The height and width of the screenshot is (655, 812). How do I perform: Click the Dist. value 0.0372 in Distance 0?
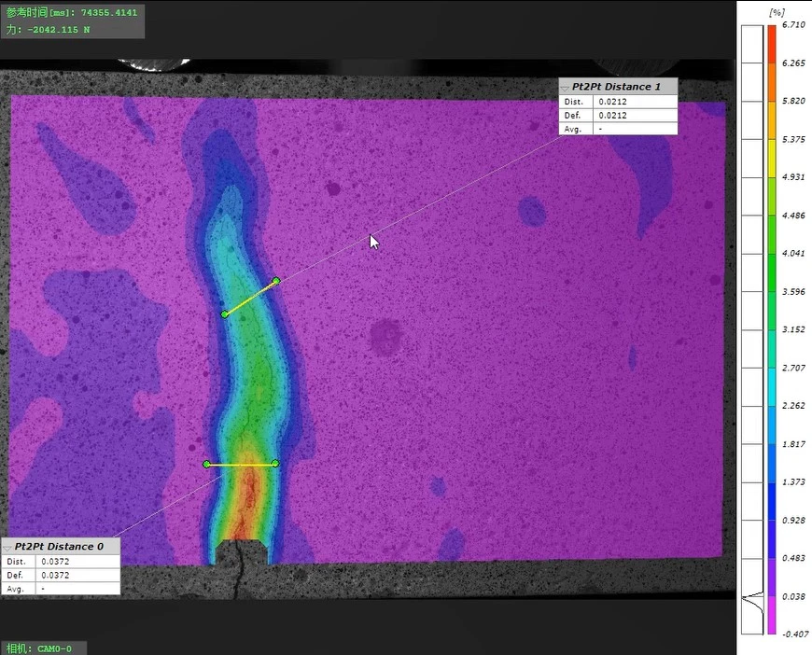click(x=78, y=562)
